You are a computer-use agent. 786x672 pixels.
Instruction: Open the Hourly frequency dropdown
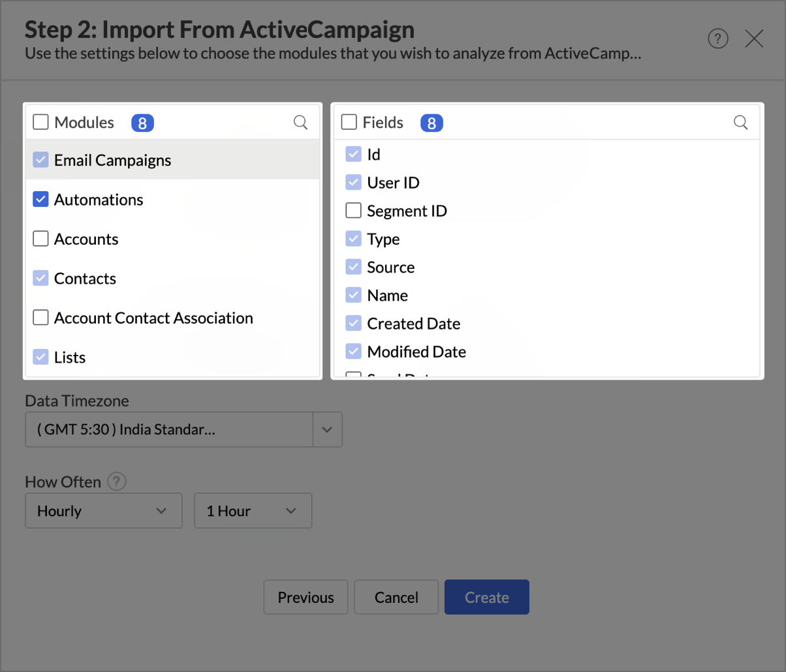(103, 511)
